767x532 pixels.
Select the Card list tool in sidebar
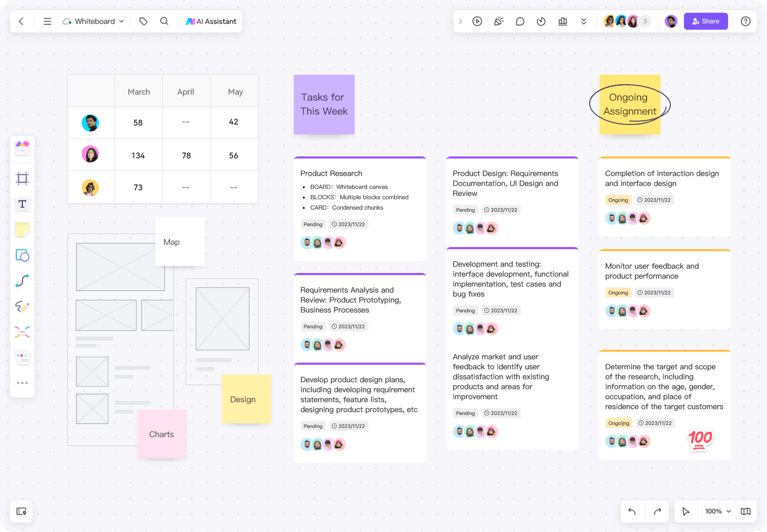[x=22, y=358]
